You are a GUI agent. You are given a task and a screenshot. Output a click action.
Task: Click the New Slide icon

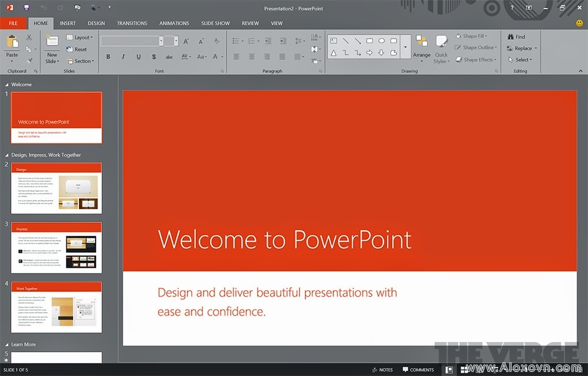pyautogui.click(x=52, y=41)
